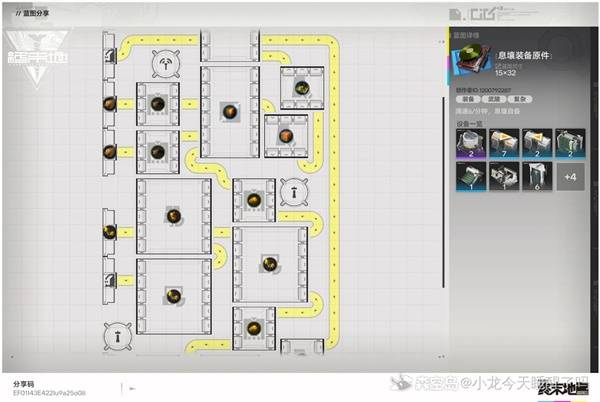Click the blueprint thumbnail icon in details panel
Viewport: 600px width, 402px height.
pos(470,59)
